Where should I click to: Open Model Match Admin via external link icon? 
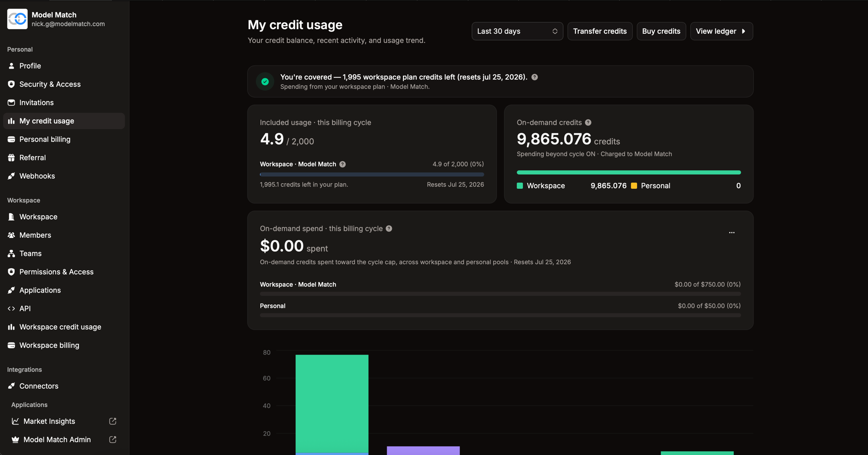[113, 439]
